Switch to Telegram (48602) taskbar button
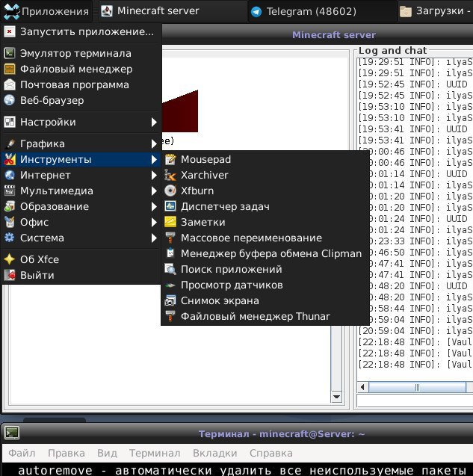 pos(323,11)
